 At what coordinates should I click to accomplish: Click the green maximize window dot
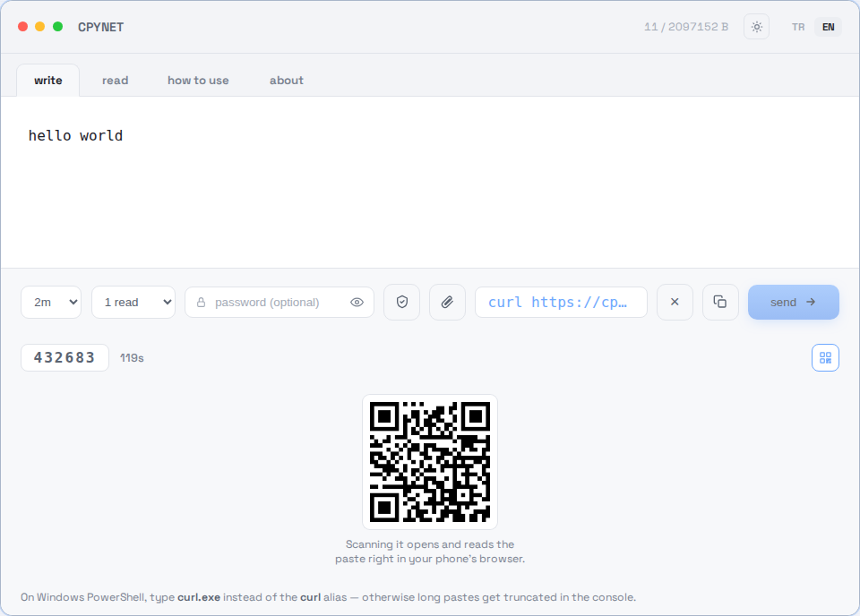tap(57, 27)
